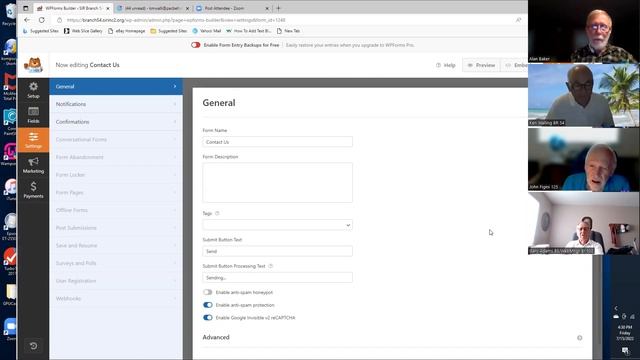The height and width of the screenshot is (360, 640).
Task: Click the Submit Button Processing Text field
Action: click(277, 278)
